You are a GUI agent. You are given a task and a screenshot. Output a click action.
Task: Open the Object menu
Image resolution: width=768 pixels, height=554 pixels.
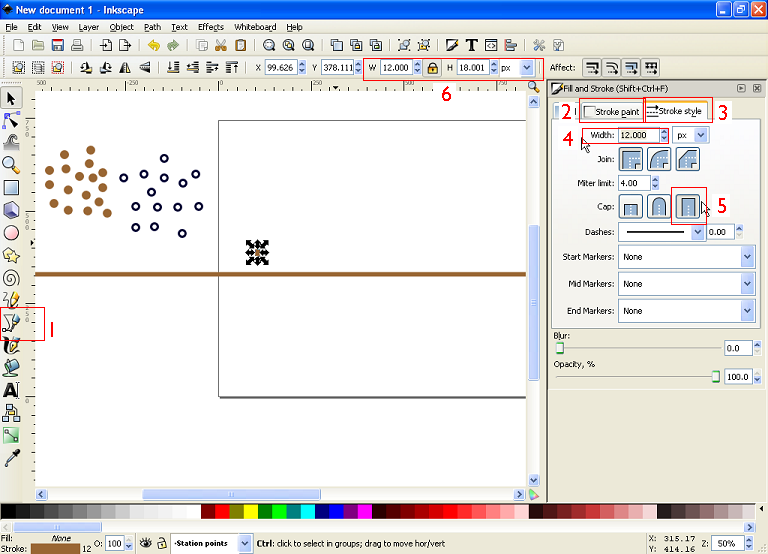[121, 27]
